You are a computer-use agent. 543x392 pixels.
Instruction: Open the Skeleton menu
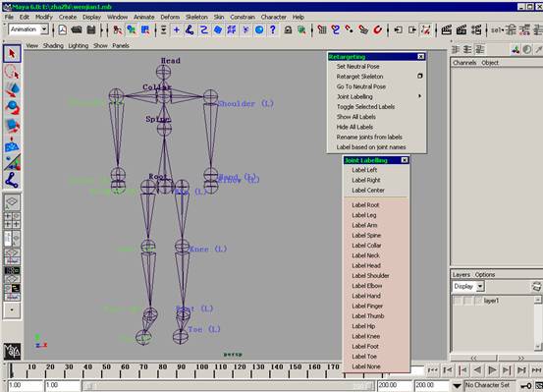click(x=196, y=17)
